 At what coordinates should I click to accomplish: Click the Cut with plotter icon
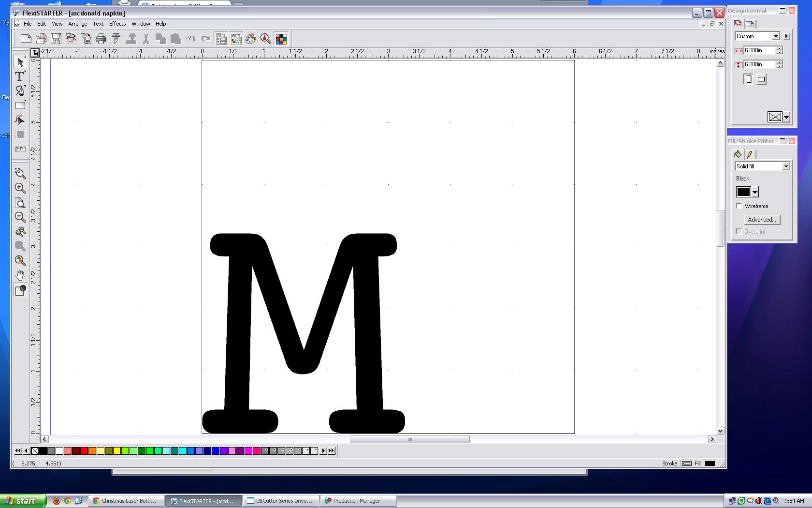116,39
